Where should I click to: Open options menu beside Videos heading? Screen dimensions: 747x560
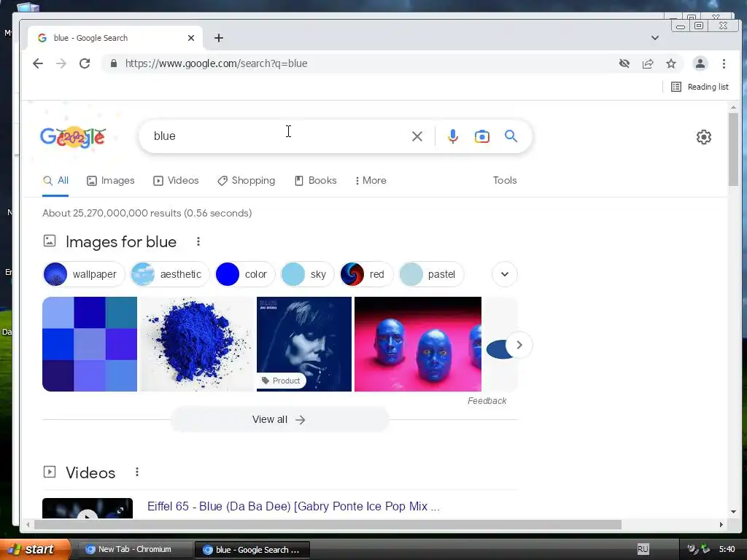click(136, 472)
